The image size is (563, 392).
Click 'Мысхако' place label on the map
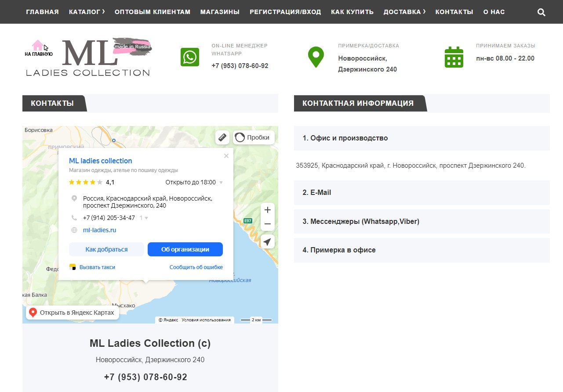coord(123,305)
